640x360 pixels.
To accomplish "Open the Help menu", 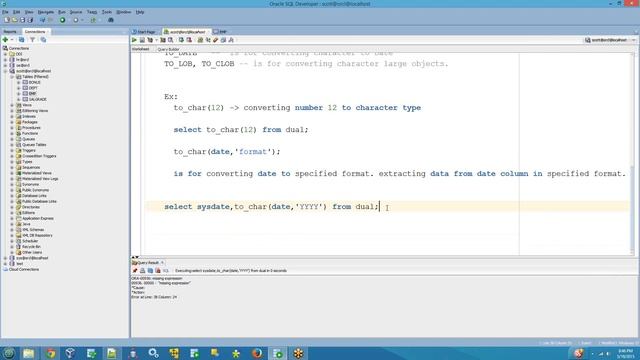I will [x=140, y=12].
